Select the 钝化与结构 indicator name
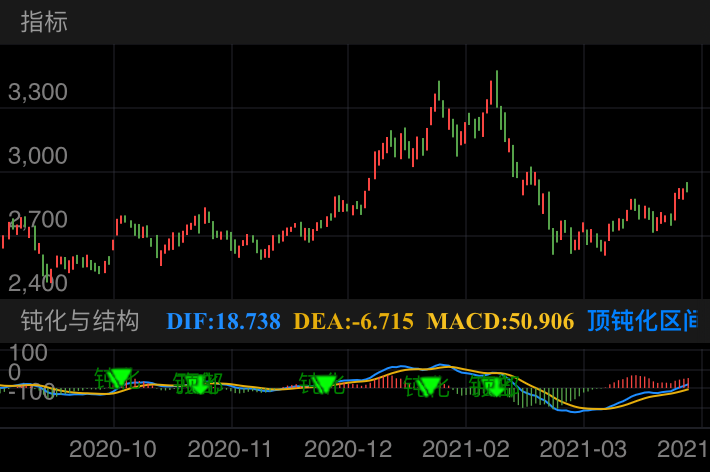The height and width of the screenshot is (472, 710). [80, 321]
